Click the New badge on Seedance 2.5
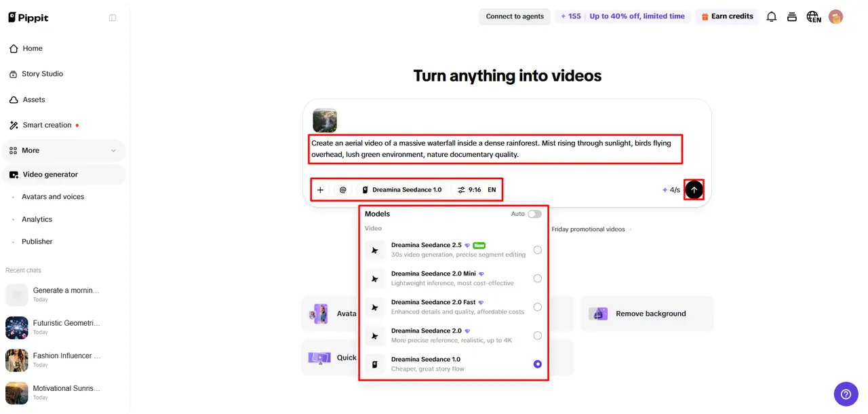This screenshot has width=868, height=414. 479,245
